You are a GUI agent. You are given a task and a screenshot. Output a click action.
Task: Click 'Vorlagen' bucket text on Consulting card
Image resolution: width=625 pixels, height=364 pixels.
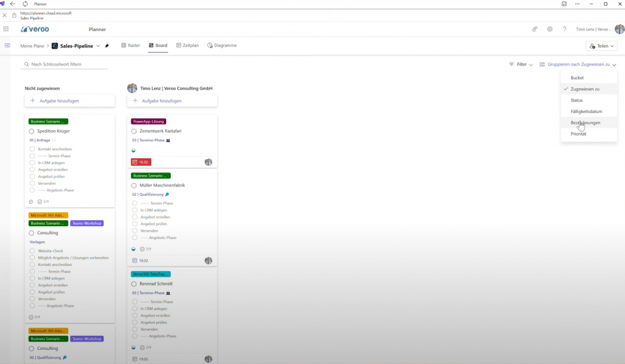tap(37, 242)
